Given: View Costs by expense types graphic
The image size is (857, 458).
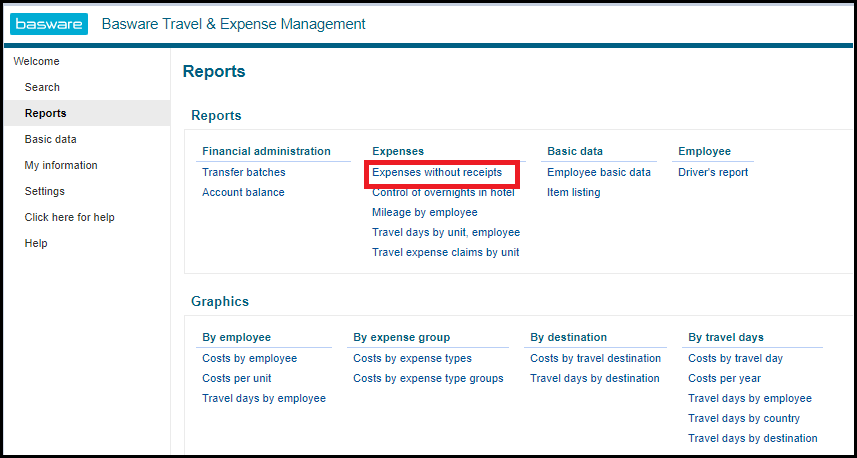Looking at the screenshot, I should click(412, 358).
